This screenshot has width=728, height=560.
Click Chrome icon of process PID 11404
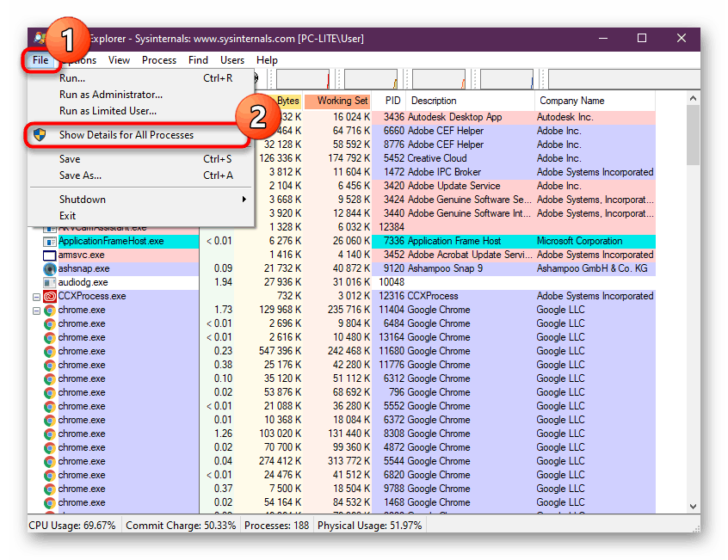point(50,311)
